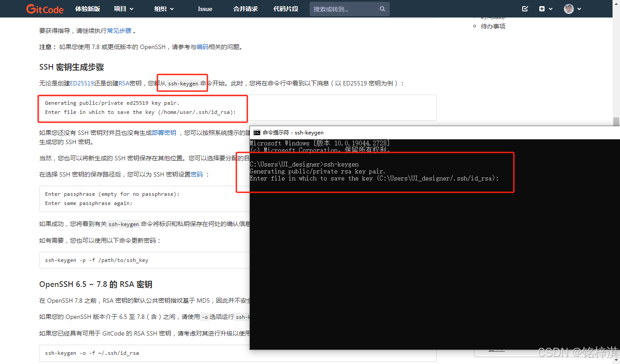Follow the 常见步骤 link
Image resolution: width=620 pixels, height=364 pixels.
tap(119, 31)
